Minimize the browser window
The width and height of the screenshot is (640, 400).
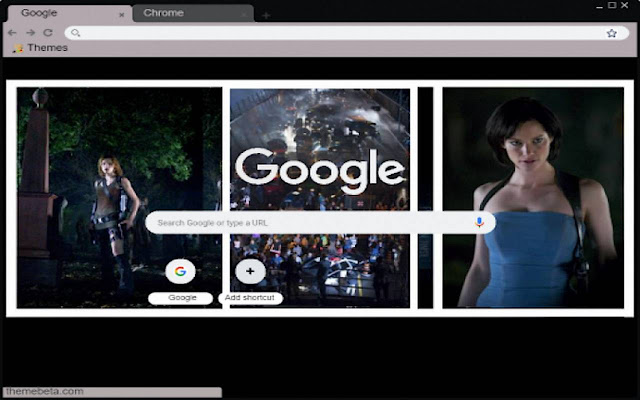(599, 6)
